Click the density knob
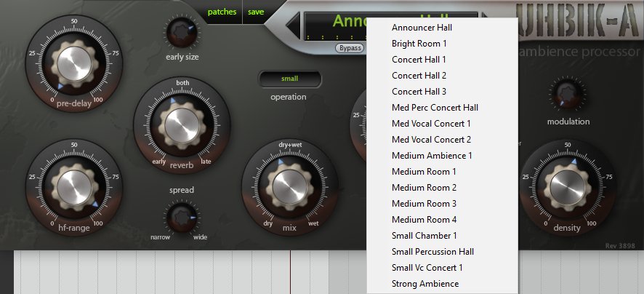This screenshot has height=294, width=644. pyautogui.click(x=568, y=188)
